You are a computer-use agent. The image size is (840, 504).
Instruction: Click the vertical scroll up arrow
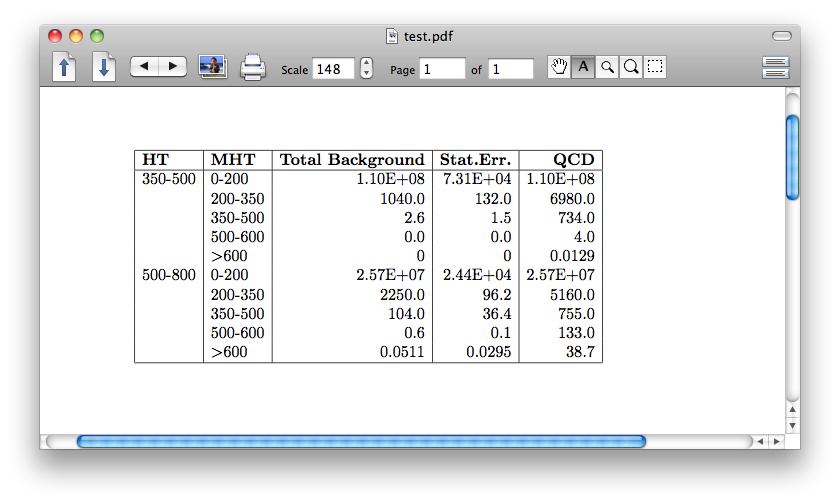click(792, 410)
